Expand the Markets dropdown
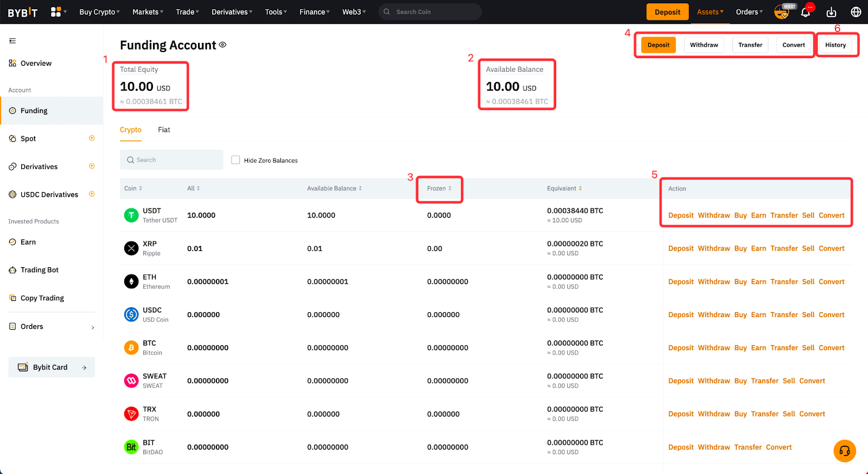This screenshot has width=868, height=474. point(148,12)
